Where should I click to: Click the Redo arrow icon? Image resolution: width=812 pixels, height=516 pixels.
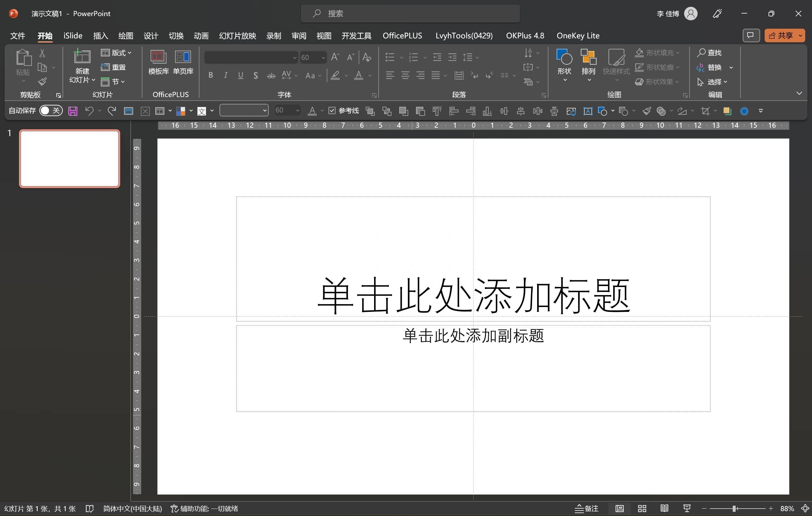point(111,110)
